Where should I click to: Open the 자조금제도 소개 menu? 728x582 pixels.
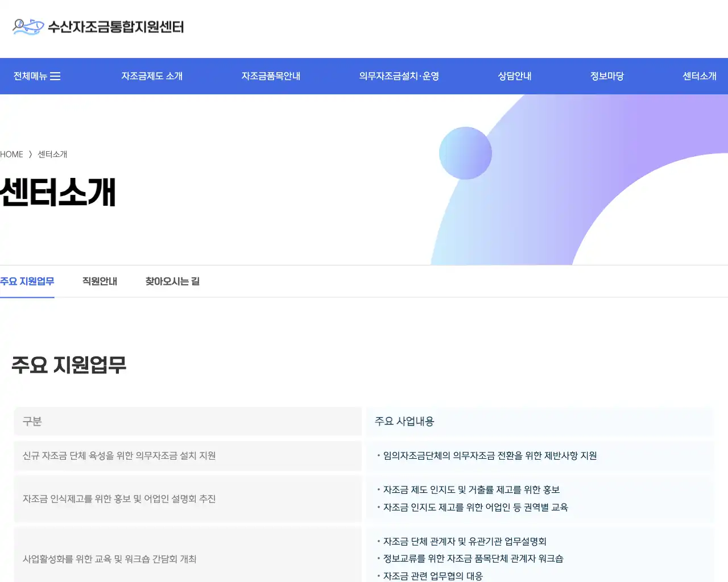click(152, 76)
